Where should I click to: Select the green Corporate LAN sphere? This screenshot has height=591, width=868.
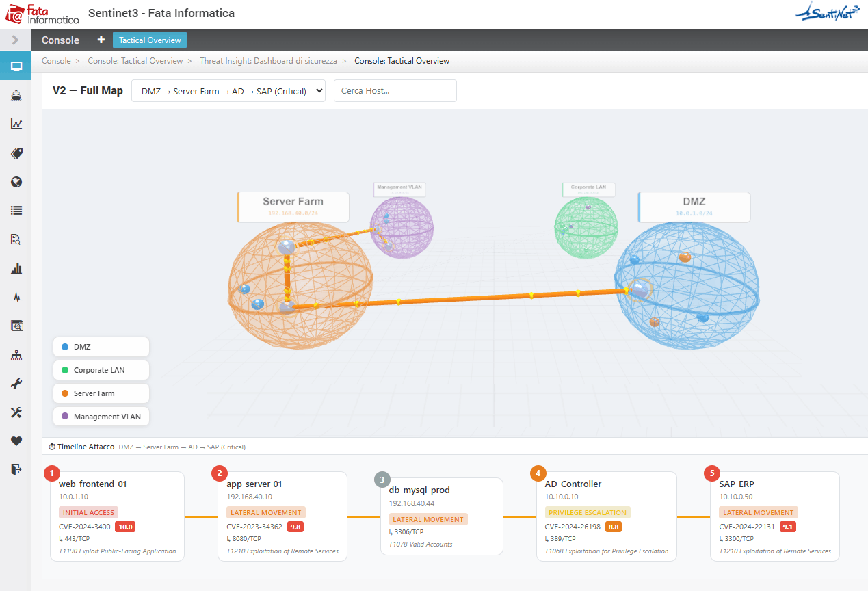(586, 226)
